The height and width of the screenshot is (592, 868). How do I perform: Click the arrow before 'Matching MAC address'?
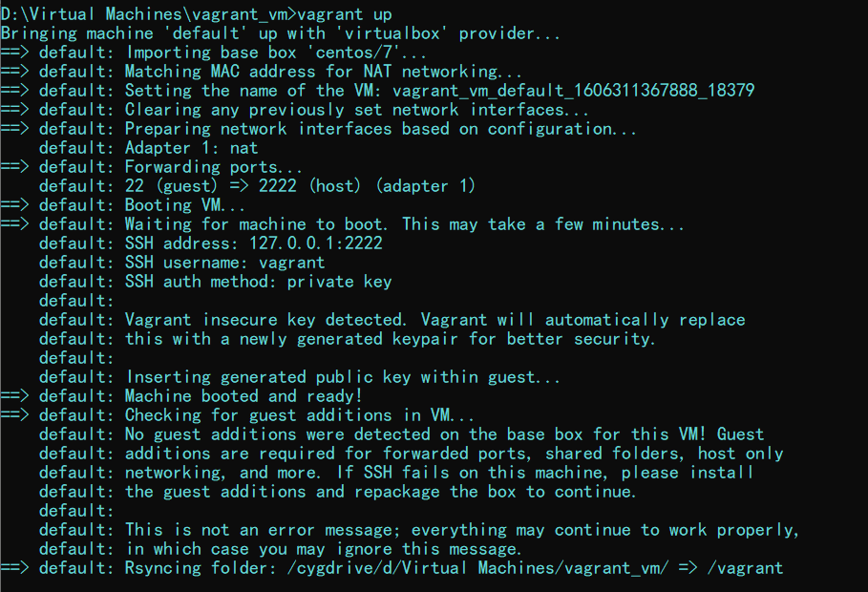tap(14, 72)
